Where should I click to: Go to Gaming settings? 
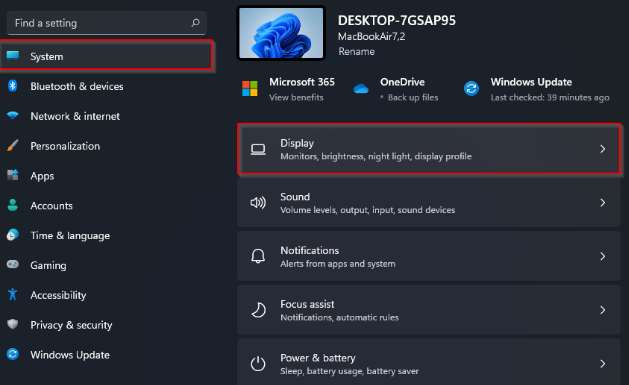coord(49,265)
